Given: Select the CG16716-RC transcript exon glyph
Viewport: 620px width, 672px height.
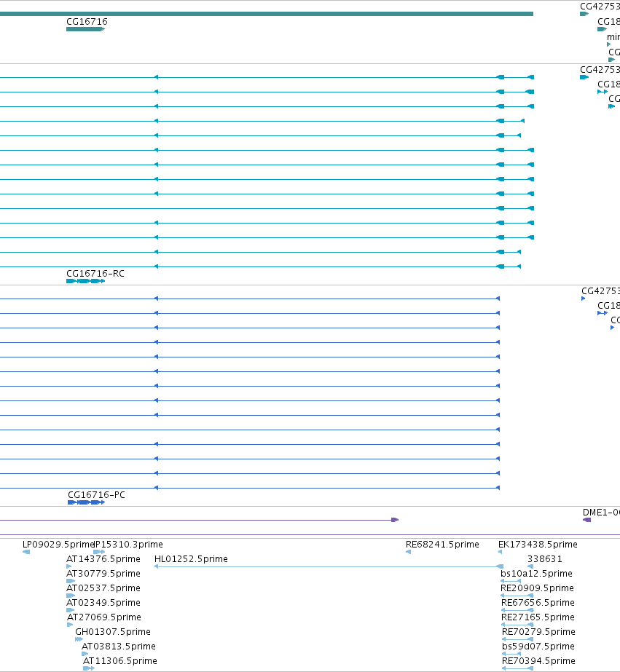Looking at the screenshot, I should (x=85, y=281).
